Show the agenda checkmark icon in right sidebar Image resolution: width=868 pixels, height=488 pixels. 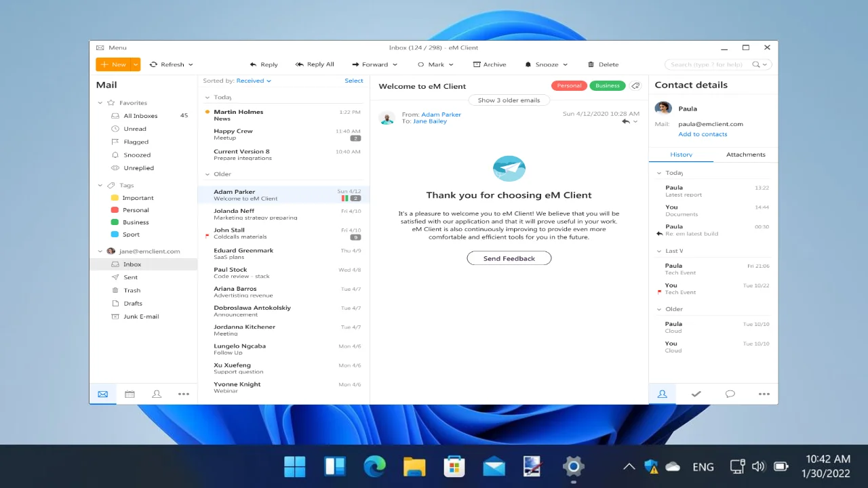click(x=696, y=394)
